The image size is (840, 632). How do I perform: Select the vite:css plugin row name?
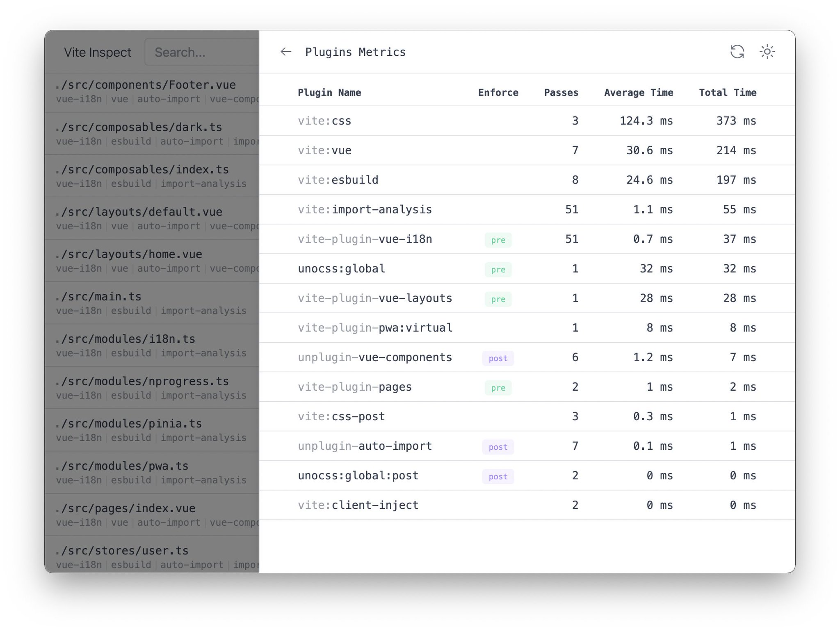click(324, 121)
